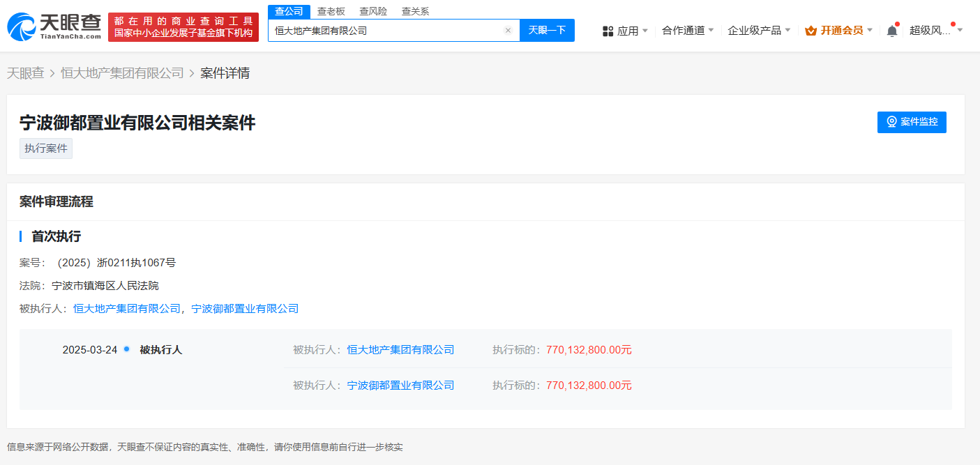
Task: Click the 案件监控 button
Action: pos(912,122)
